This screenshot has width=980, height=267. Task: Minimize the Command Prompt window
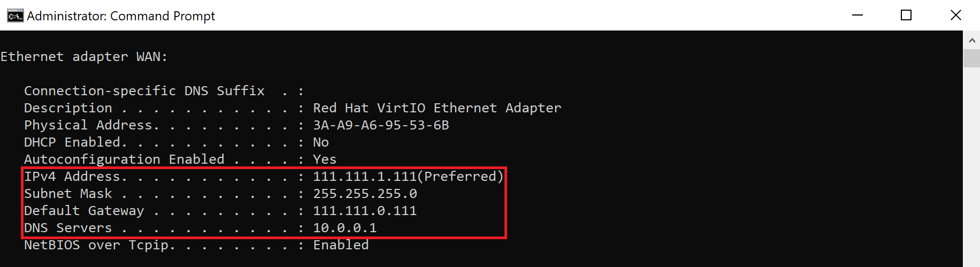(x=857, y=16)
